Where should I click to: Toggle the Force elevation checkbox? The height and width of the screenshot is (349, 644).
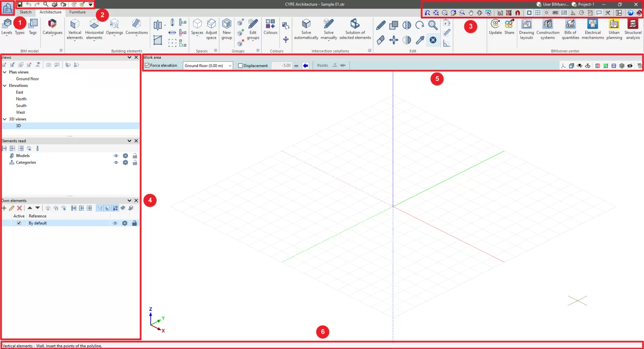click(x=147, y=65)
